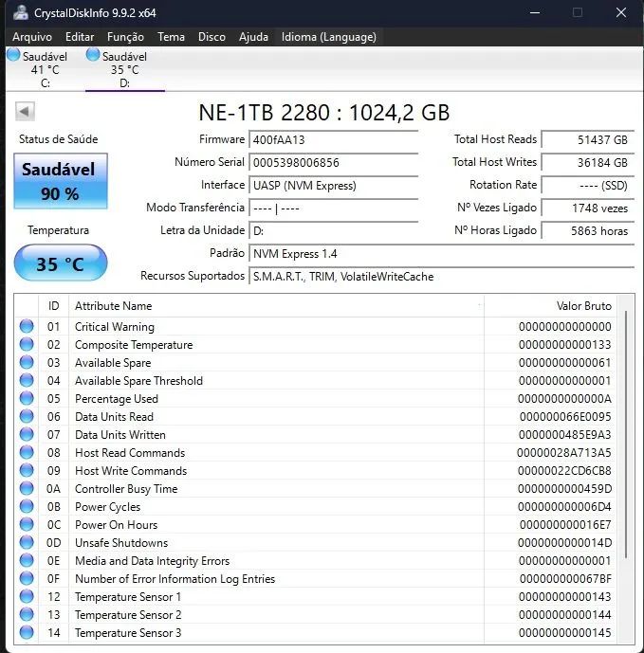
Task: Click status icon for Percentage Used row
Action: coord(27,398)
